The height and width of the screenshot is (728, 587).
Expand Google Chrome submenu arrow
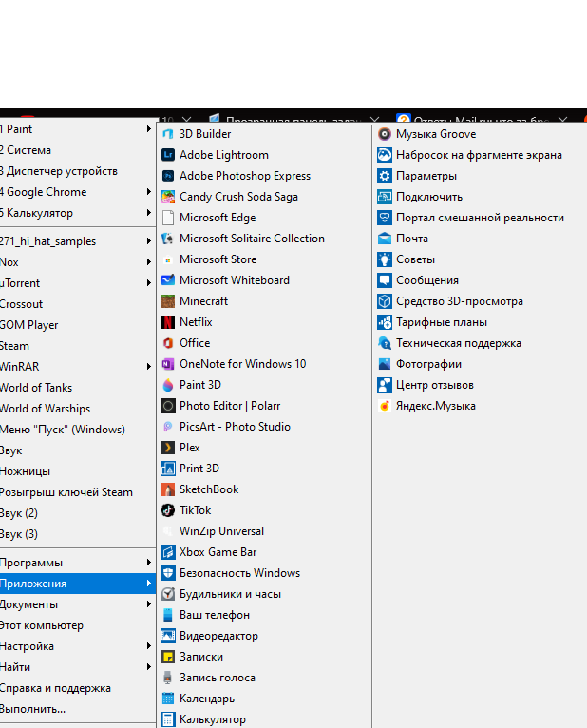click(x=148, y=191)
